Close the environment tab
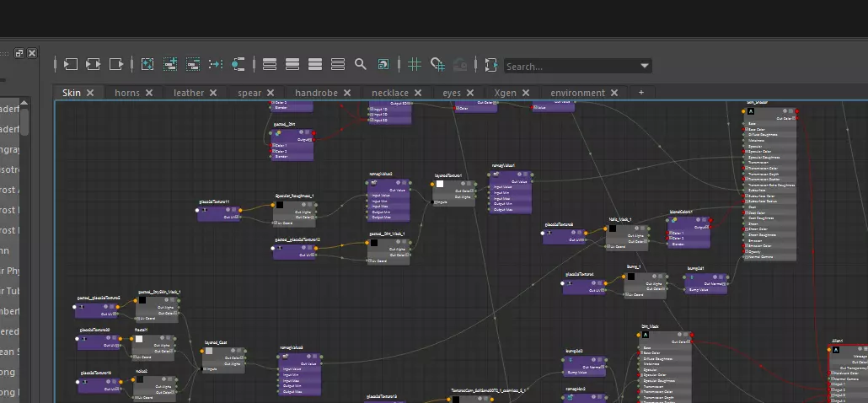Viewport: 868px width, 403px height. [613, 93]
